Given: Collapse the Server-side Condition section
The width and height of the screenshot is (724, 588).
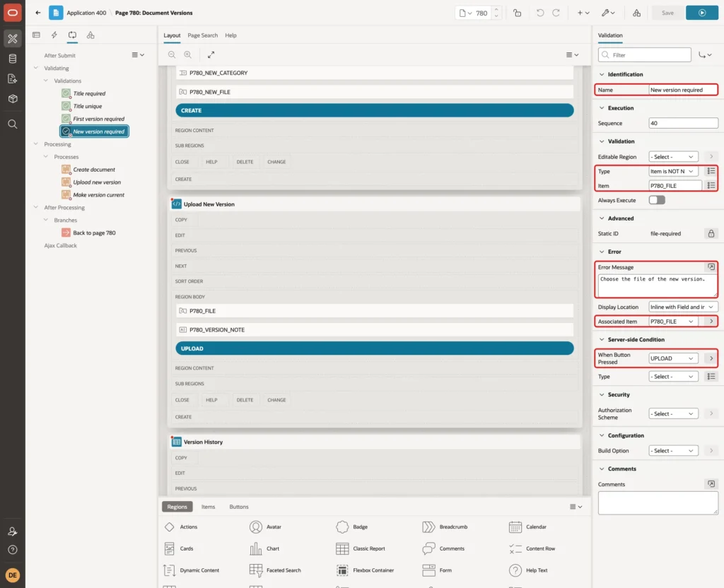Looking at the screenshot, I should point(602,339).
